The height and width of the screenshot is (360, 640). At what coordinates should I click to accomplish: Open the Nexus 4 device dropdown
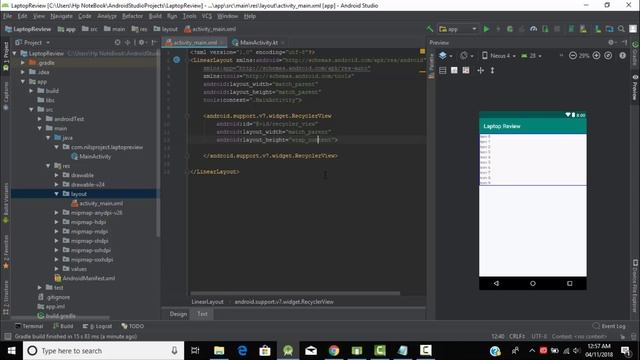[499, 56]
